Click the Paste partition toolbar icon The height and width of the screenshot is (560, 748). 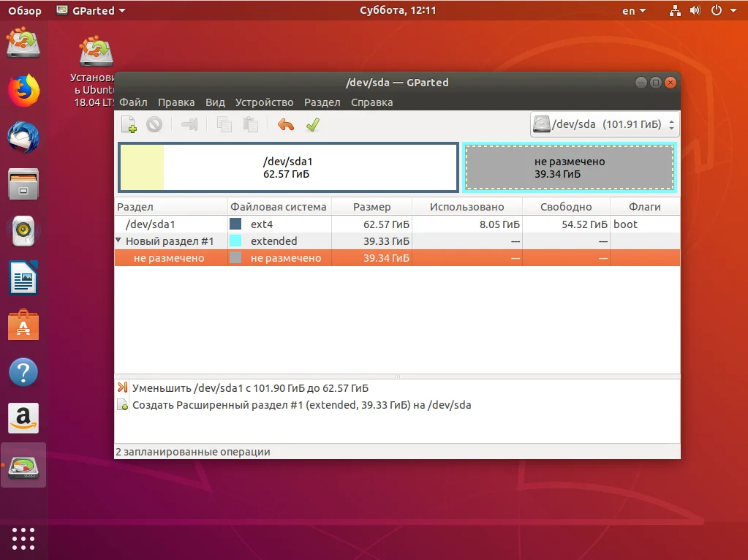(x=251, y=125)
